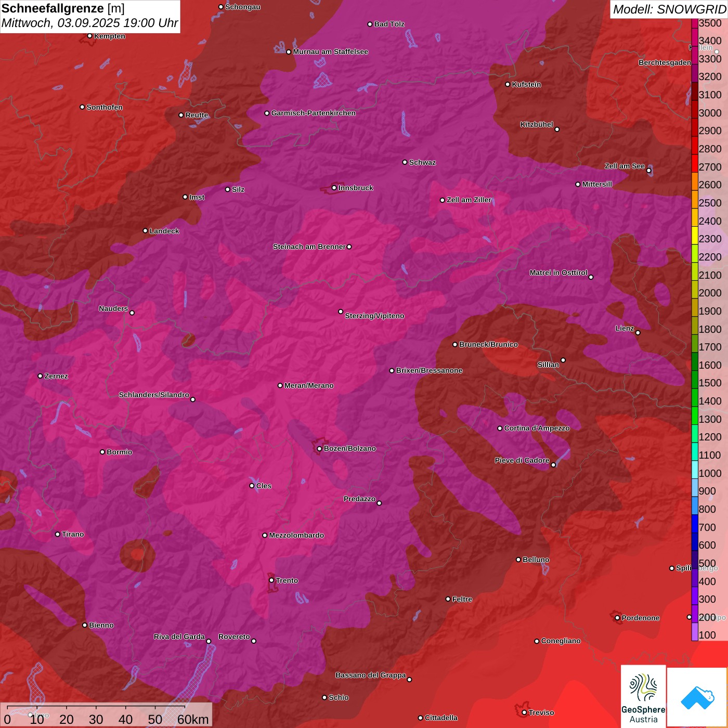Click the Pieve di Cadore label
Image resolution: width=728 pixels, height=728 pixels.
coord(522,460)
